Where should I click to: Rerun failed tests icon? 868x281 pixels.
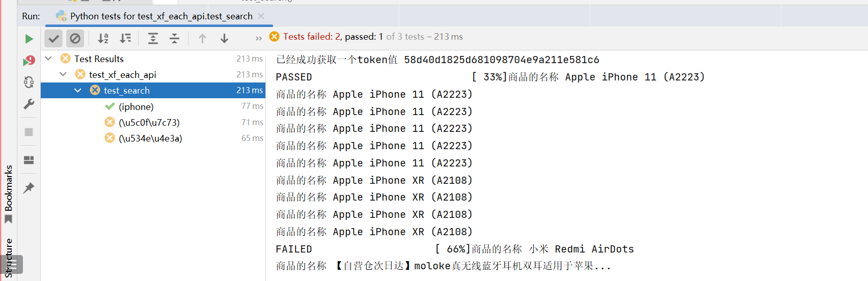[29, 61]
